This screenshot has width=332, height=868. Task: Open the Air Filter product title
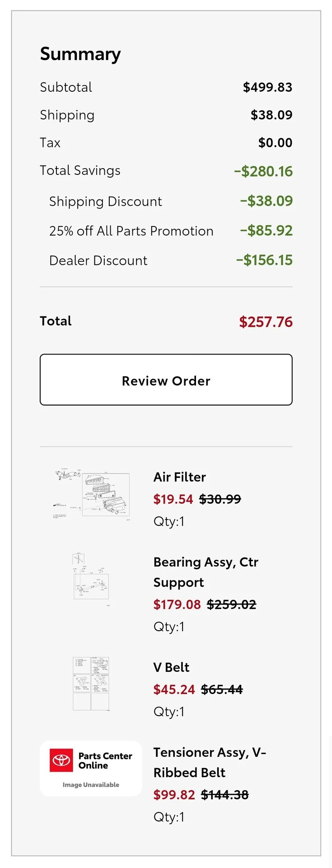coord(179,477)
